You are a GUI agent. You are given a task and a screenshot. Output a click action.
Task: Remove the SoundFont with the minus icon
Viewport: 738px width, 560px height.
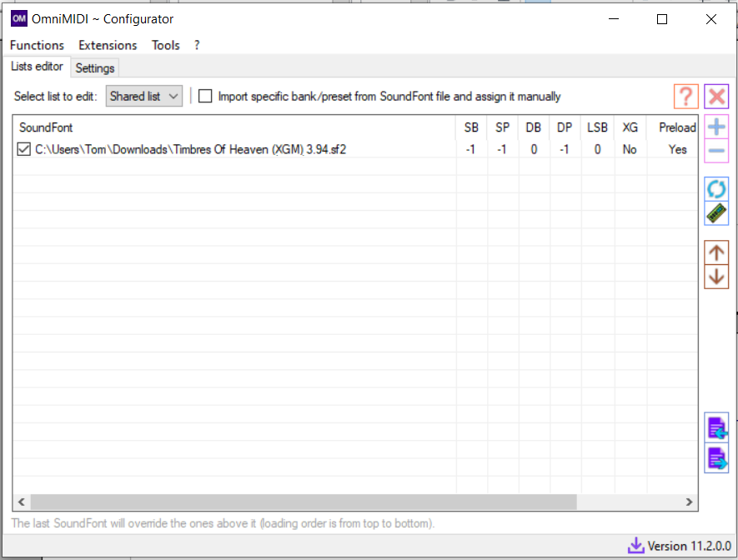[x=716, y=152]
